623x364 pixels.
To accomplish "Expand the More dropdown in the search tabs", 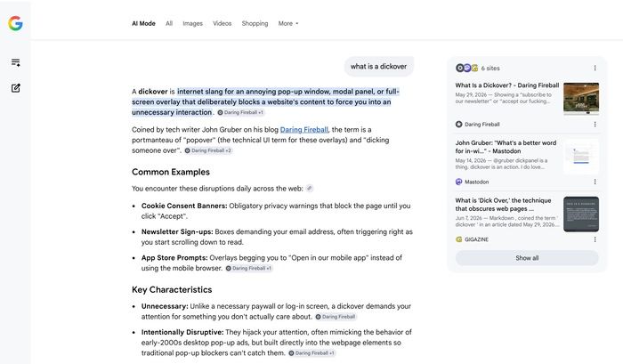I will [288, 23].
